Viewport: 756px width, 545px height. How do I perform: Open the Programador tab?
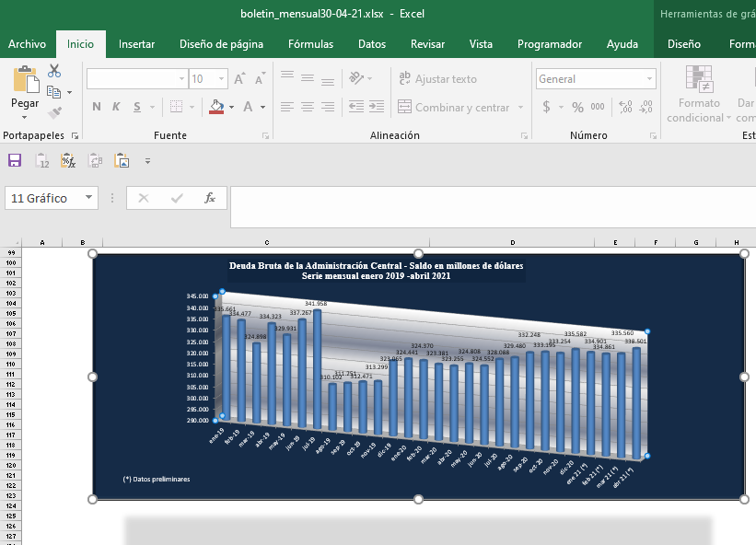550,44
